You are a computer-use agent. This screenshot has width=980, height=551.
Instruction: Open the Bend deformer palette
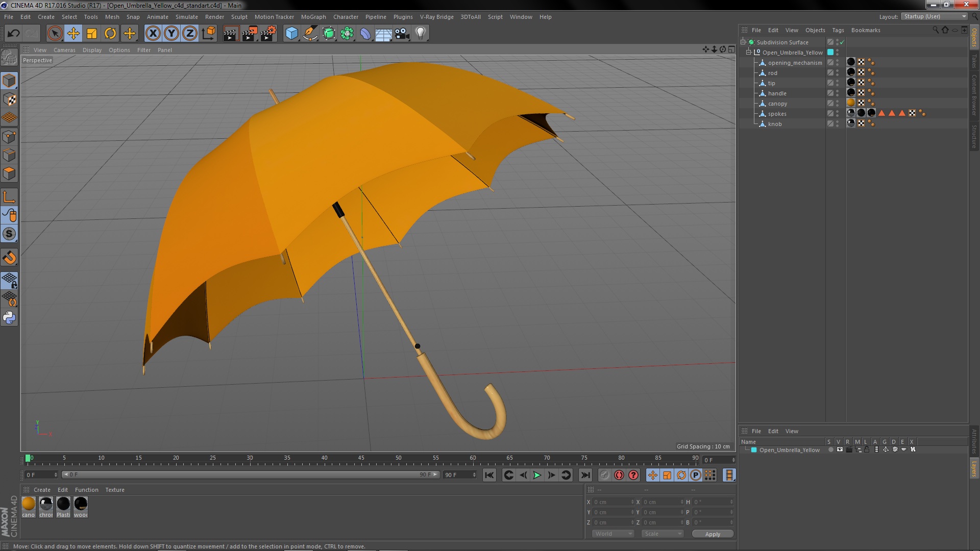[x=365, y=34]
